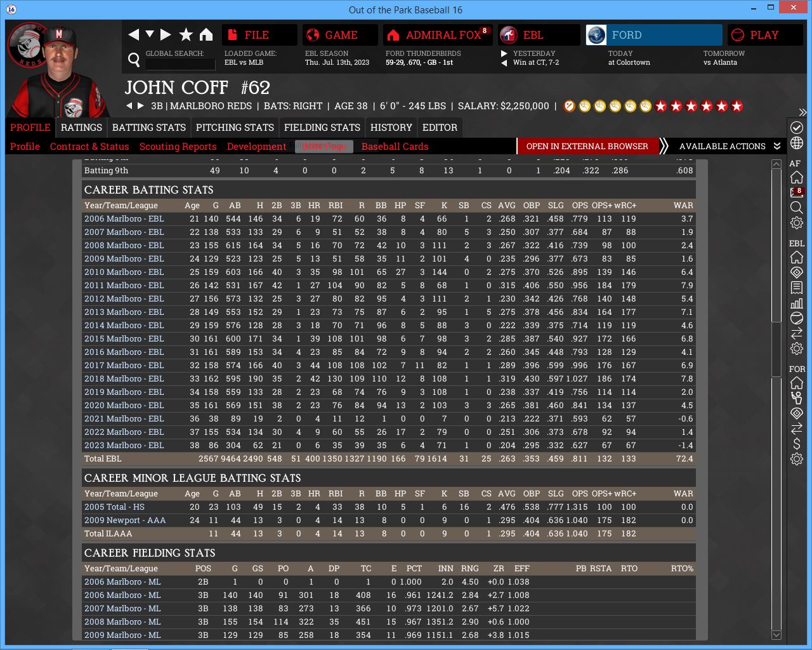The height and width of the screenshot is (650, 812).
Task: Toggle the checkmark icon atop right sidebar
Action: click(x=797, y=128)
